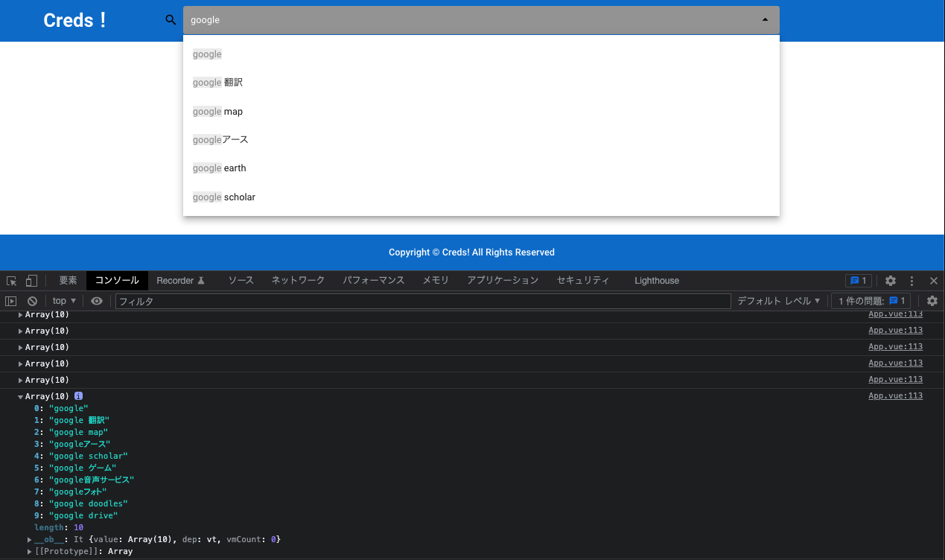Collapse the expanded Array(10) entry
The image size is (945, 560).
point(21,396)
